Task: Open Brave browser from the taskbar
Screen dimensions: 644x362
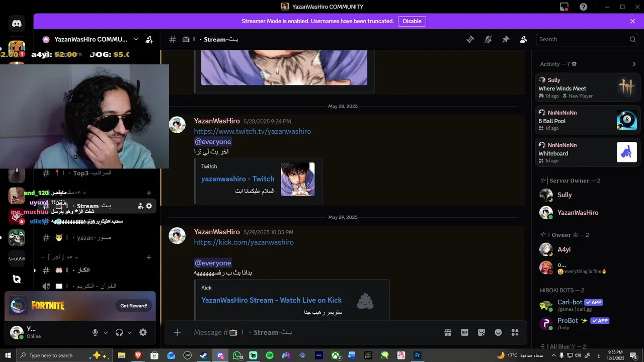Action: (138, 355)
